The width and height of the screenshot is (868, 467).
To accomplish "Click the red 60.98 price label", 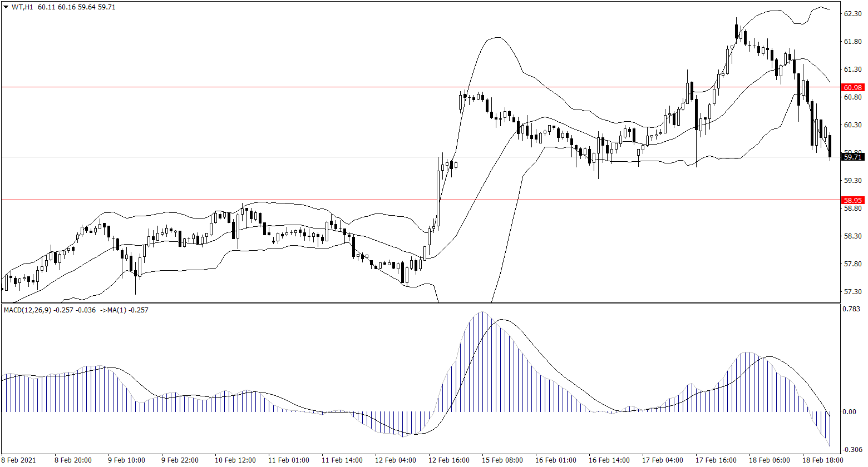I will (x=852, y=88).
